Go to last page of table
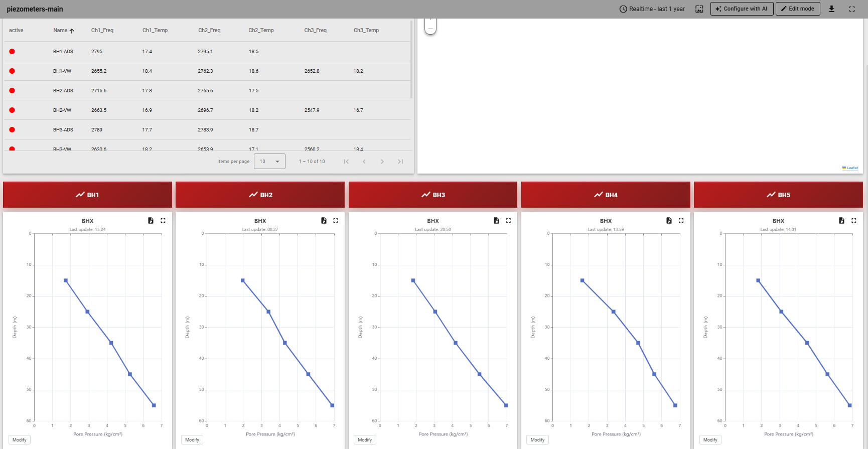The width and height of the screenshot is (868, 449). (x=400, y=162)
